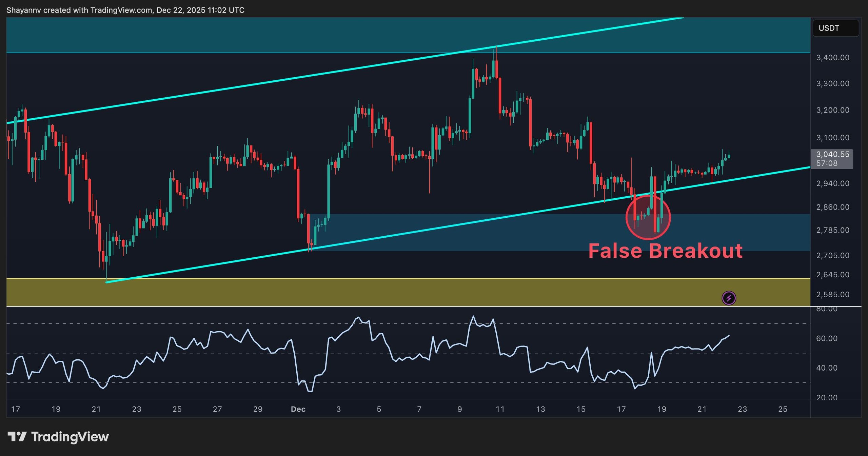
Task: Click the purple lightning bolt icon
Action: (729, 298)
